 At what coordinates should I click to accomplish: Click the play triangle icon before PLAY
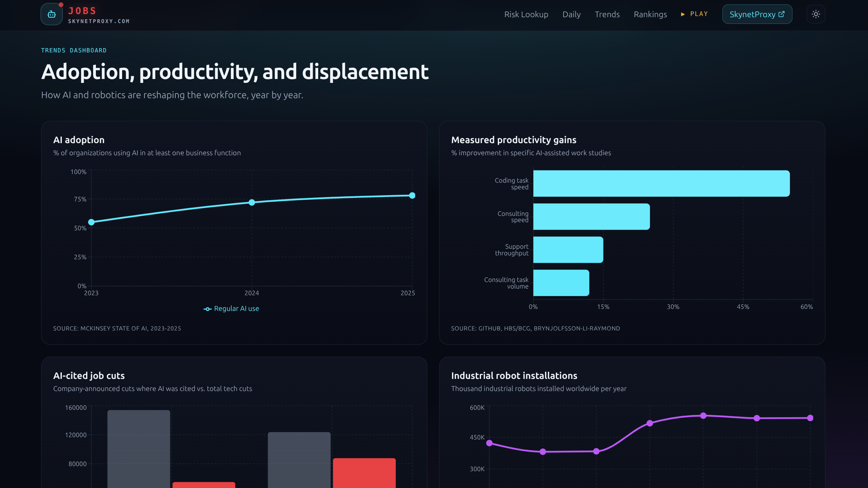tap(683, 14)
